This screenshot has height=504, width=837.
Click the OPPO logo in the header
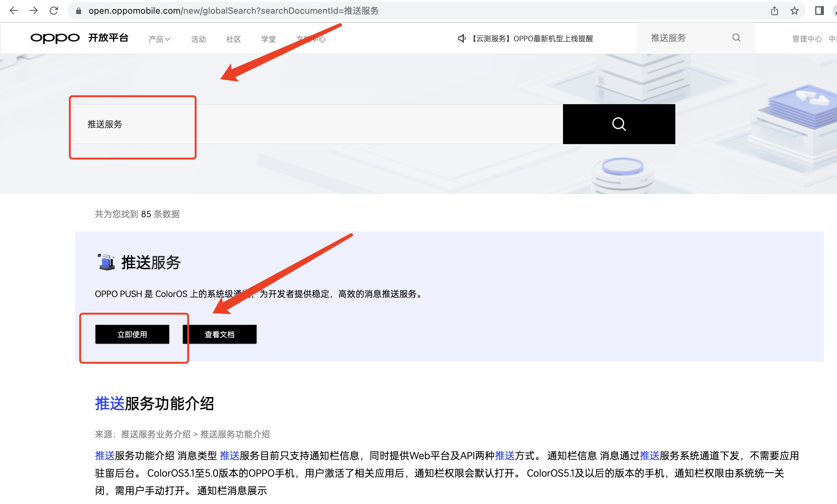pyautogui.click(x=55, y=38)
